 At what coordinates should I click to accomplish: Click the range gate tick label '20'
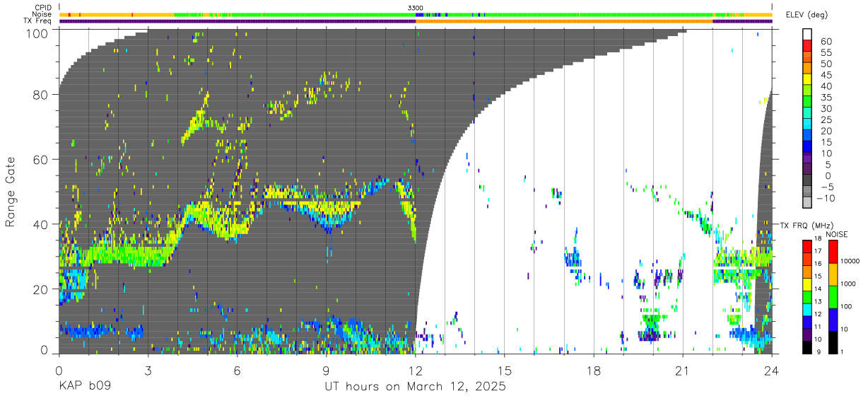(x=41, y=289)
